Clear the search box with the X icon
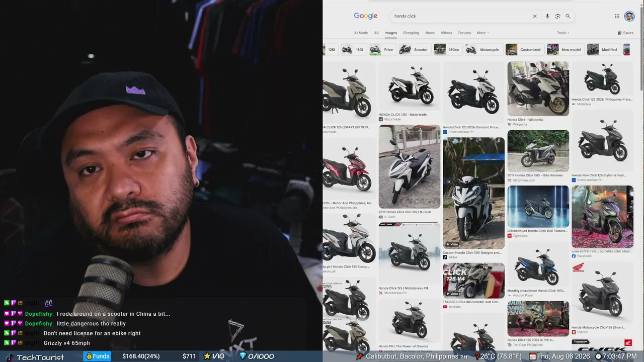Image resolution: width=644 pixels, height=362 pixels. click(x=535, y=16)
